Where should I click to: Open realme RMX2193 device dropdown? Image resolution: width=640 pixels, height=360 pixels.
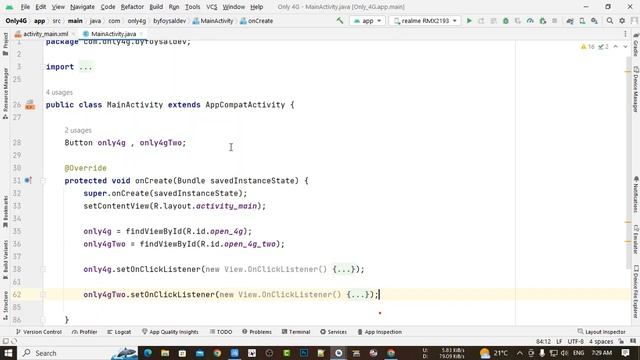point(425,21)
